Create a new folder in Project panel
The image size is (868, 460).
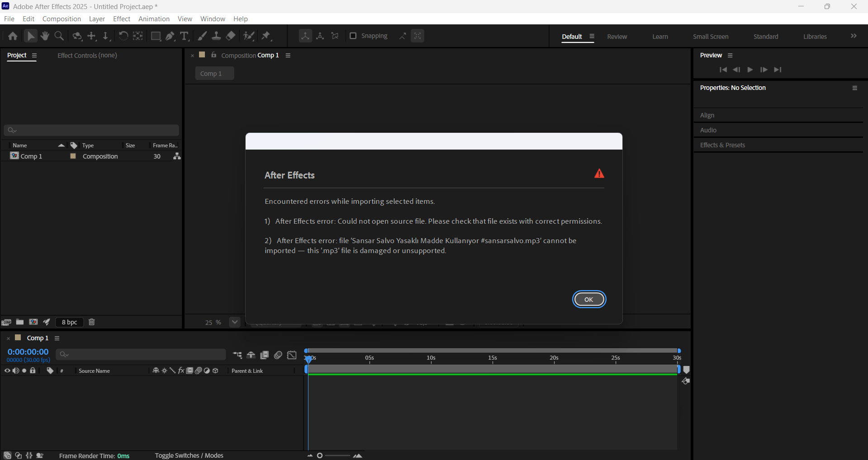point(20,322)
